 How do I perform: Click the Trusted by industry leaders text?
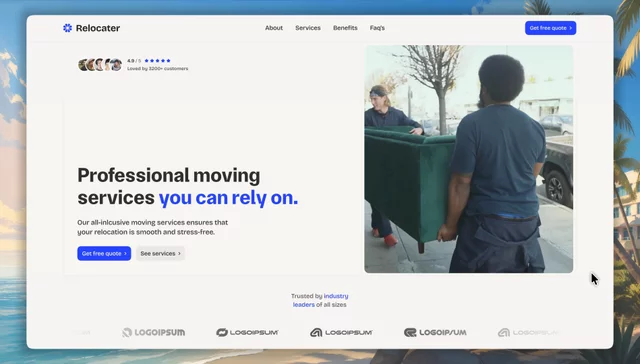click(x=320, y=300)
